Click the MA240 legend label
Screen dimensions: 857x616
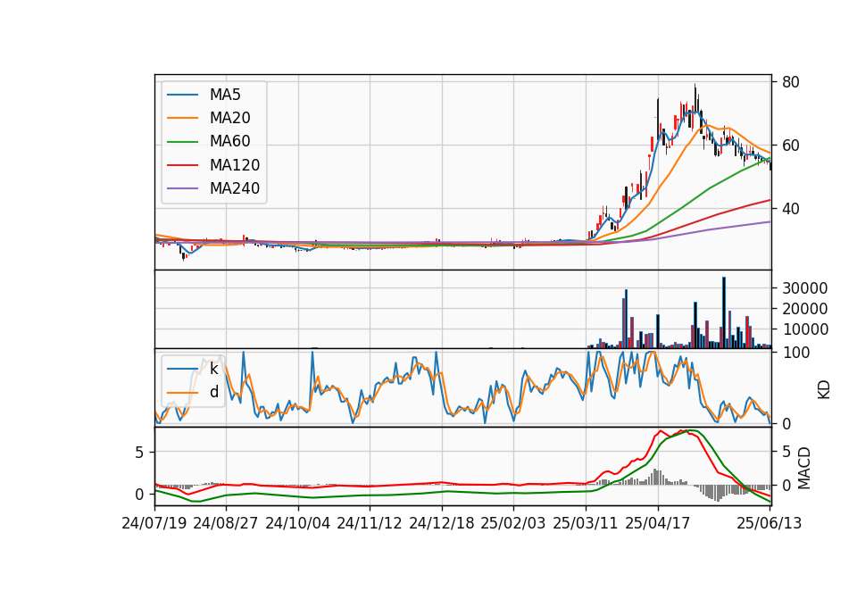(235, 188)
